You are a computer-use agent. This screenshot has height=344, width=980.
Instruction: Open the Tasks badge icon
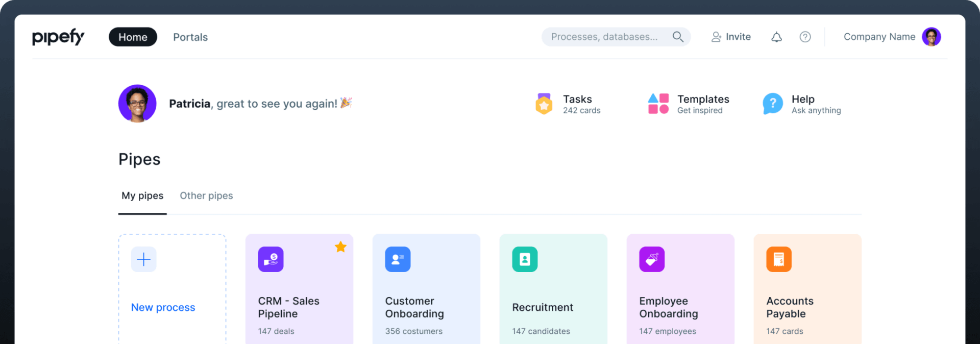tap(544, 104)
